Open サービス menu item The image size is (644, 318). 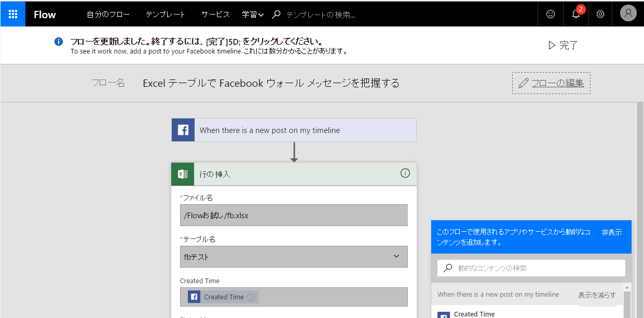[x=215, y=15]
